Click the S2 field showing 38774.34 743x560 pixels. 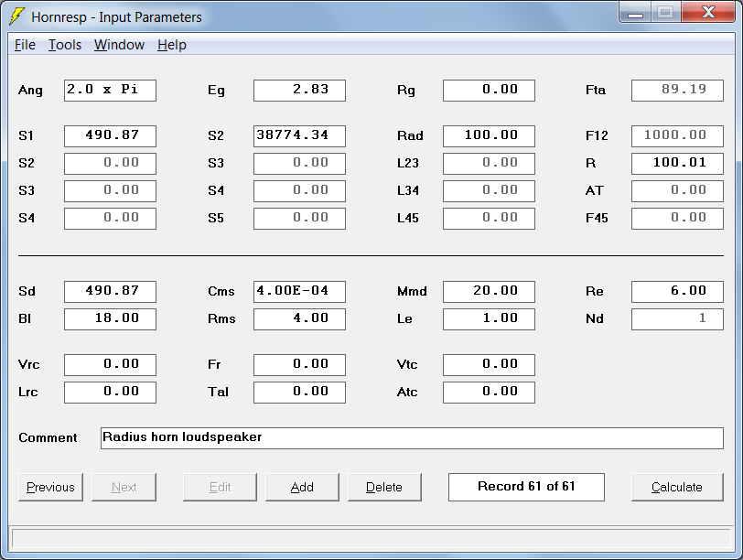(299, 136)
